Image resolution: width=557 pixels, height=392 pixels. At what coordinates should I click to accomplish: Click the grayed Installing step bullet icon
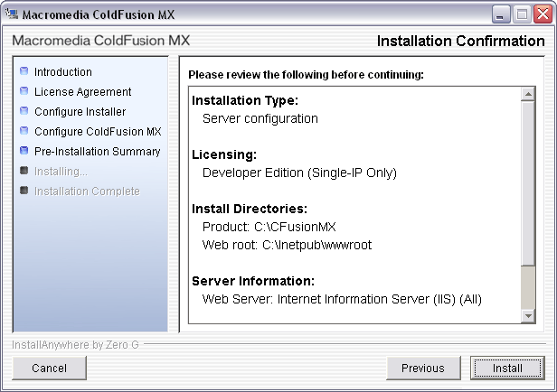coord(24,171)
